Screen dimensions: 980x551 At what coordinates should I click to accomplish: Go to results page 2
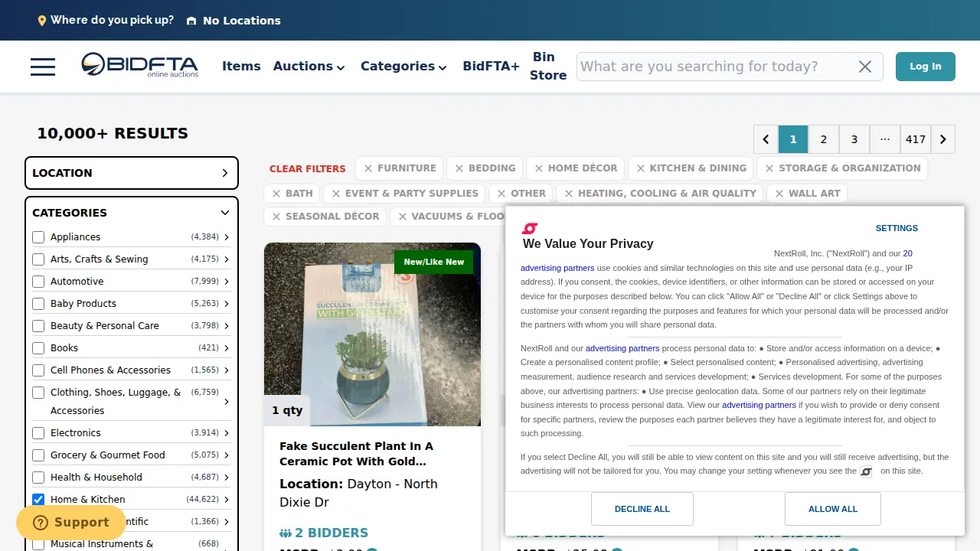(824, 139)
